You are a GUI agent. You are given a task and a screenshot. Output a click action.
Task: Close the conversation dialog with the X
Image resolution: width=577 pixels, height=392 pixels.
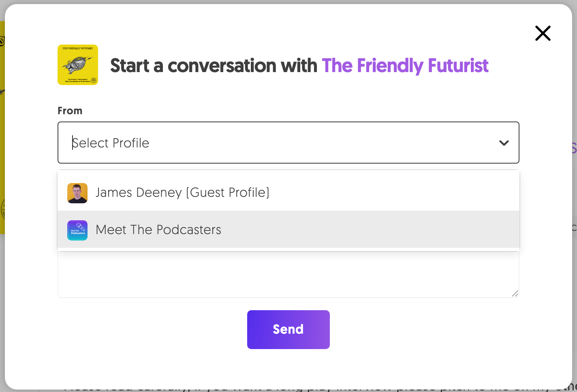tap(543, 33)
